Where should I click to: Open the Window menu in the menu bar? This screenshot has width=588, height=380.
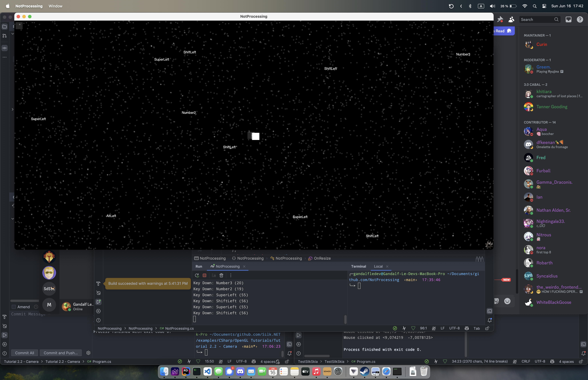pos(55,6)
